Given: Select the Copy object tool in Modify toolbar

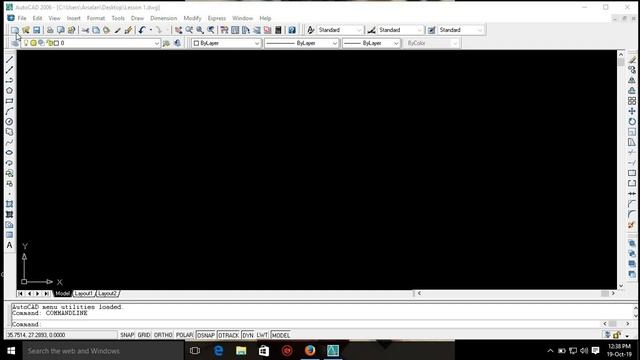Looking at the screenshot, I should click(x=632, y=70).
